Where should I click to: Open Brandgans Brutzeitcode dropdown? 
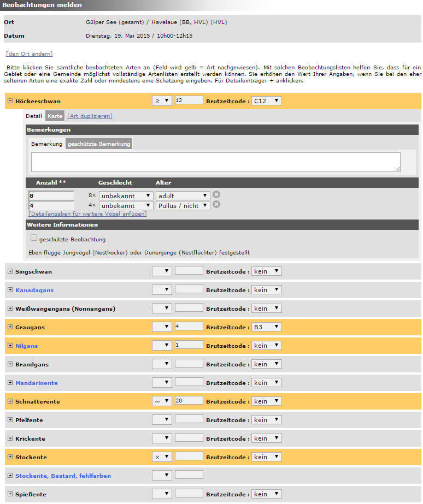tap(266, 364)
